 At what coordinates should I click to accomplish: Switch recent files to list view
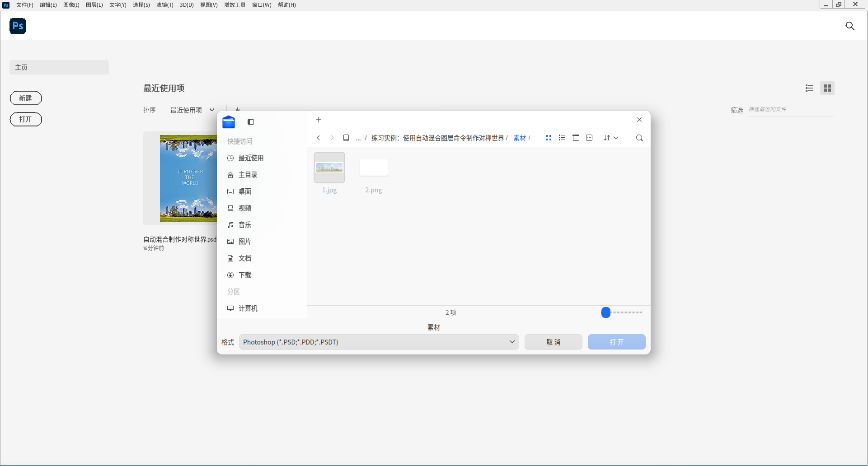point(809,88)
